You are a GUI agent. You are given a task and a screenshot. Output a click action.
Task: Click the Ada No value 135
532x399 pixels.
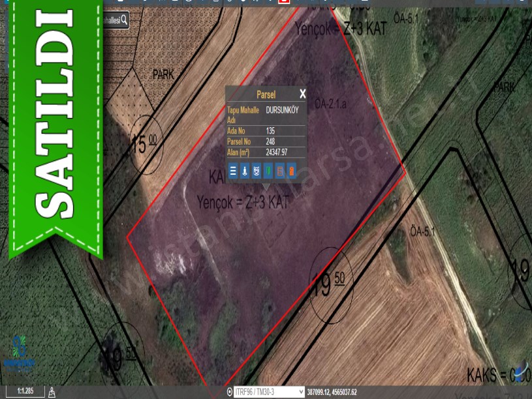(270, 131)
